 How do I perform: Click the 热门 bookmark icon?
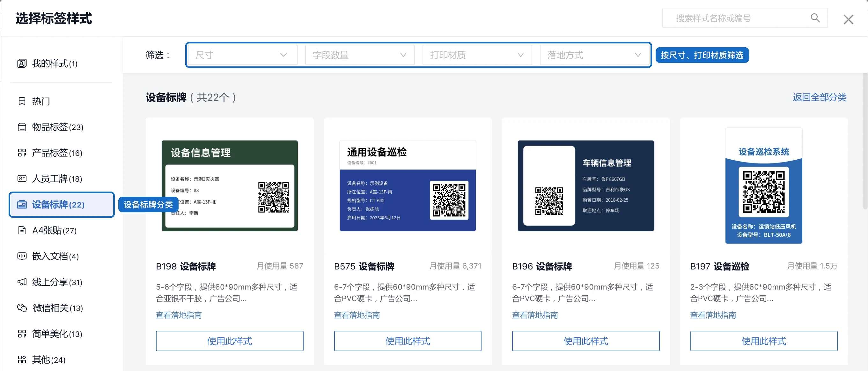[x=22, y=101]
